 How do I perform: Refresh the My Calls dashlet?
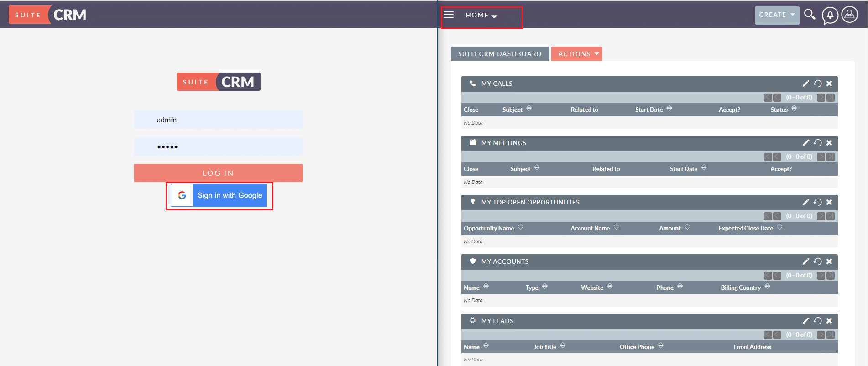(x=817, y=84)
